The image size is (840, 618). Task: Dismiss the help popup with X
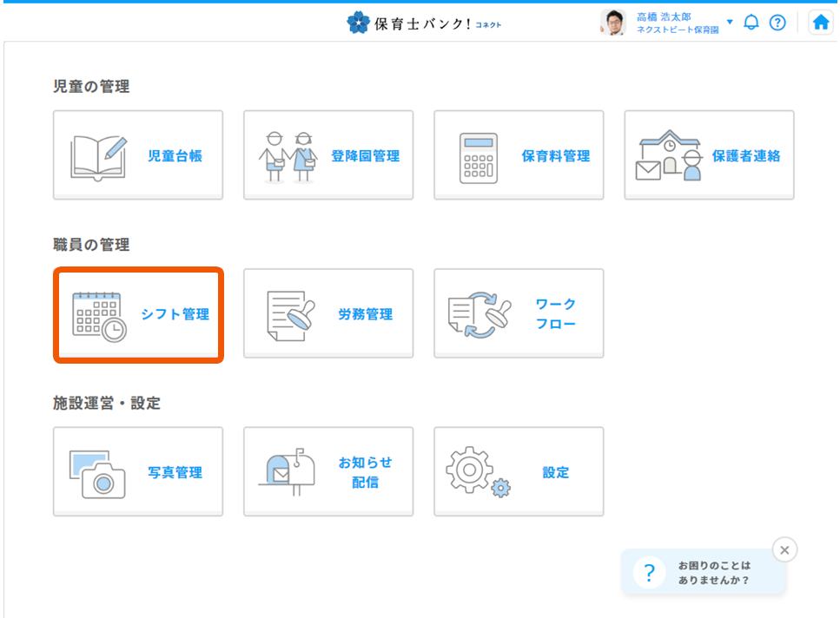coord(784,549)
